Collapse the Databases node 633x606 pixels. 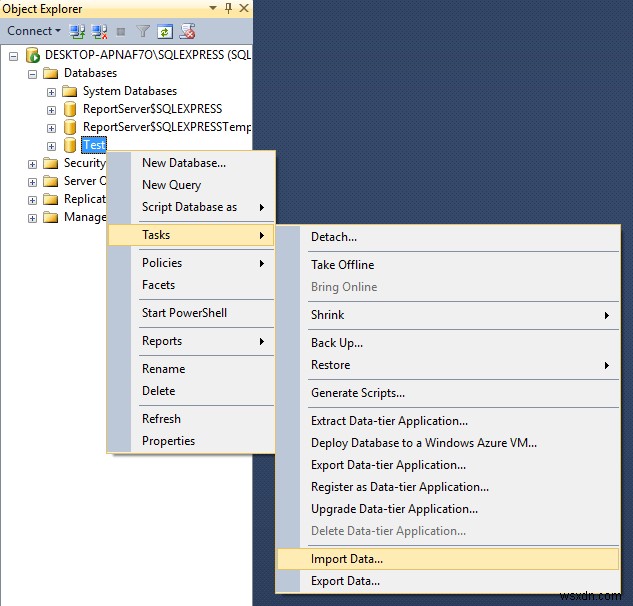tap(33, 74)
